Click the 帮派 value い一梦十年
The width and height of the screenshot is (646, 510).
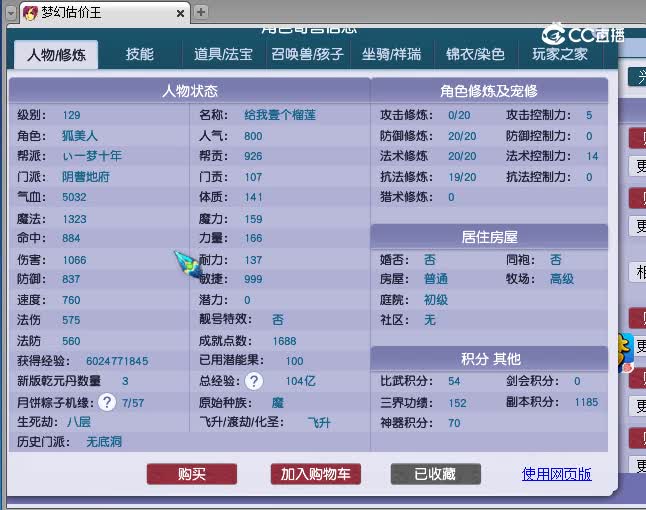point(92,156)
